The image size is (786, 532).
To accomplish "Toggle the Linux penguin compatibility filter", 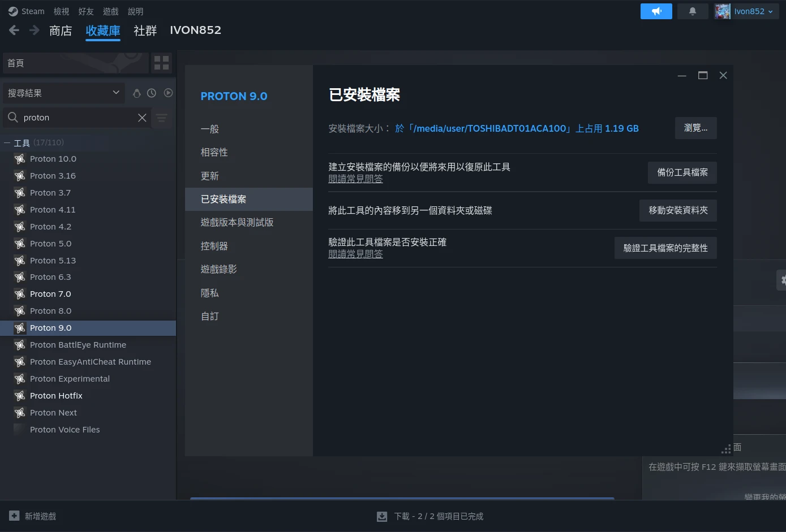I will (136, 93).
